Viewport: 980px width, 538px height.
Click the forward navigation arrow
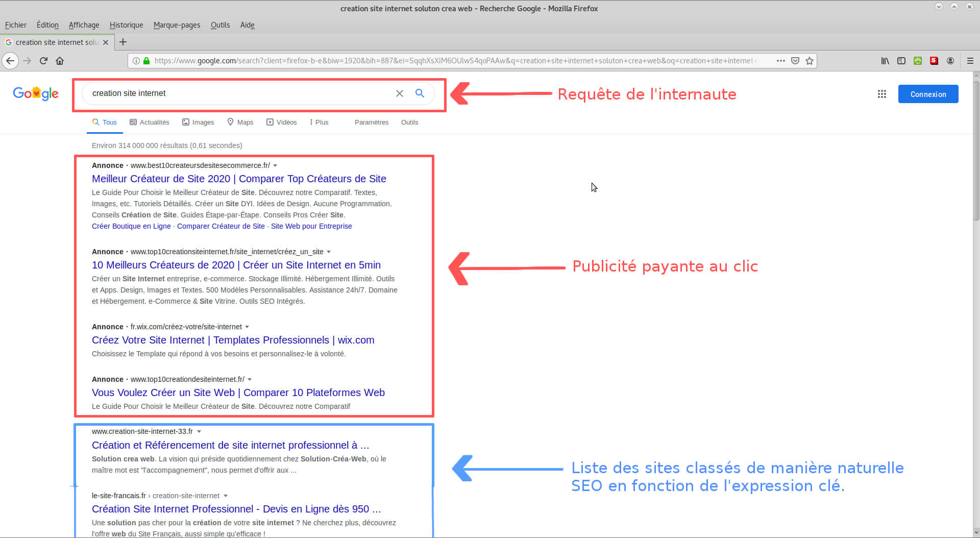pos(28,61)
